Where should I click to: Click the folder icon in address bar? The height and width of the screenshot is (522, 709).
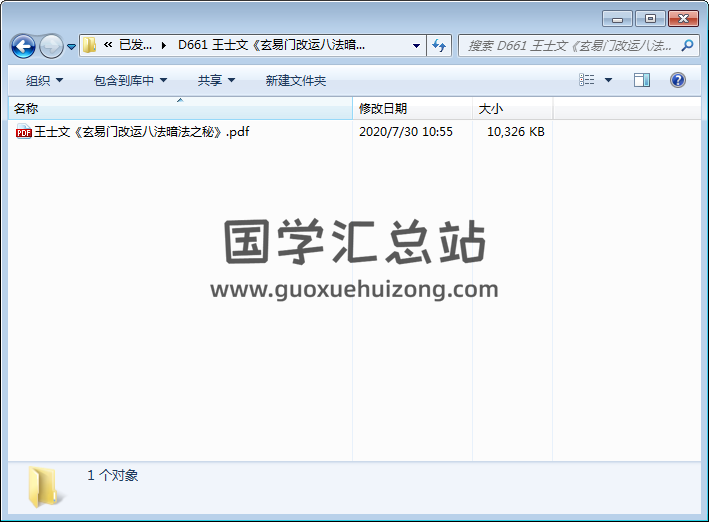click(90, 45)
